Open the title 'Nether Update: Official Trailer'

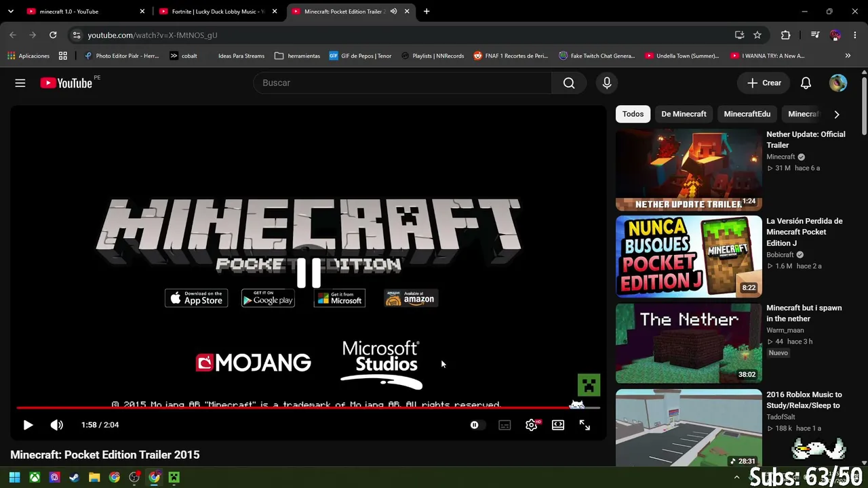(806, 140)
